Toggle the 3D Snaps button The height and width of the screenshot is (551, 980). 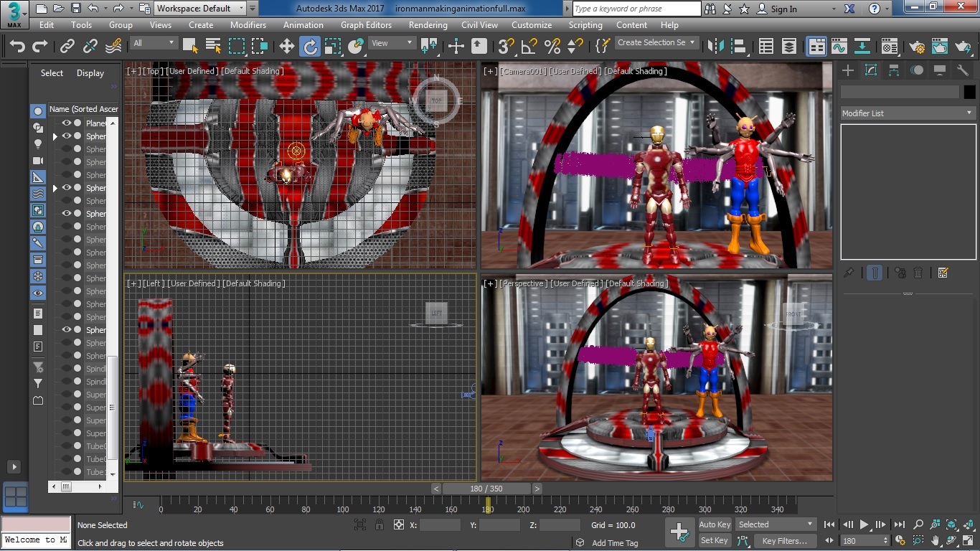[x=507, y=47]
